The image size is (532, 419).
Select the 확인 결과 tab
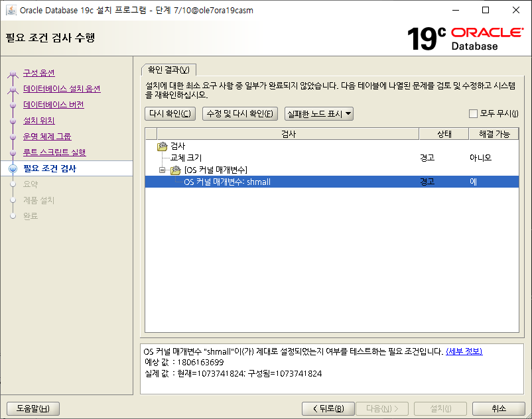coord(168,70)
